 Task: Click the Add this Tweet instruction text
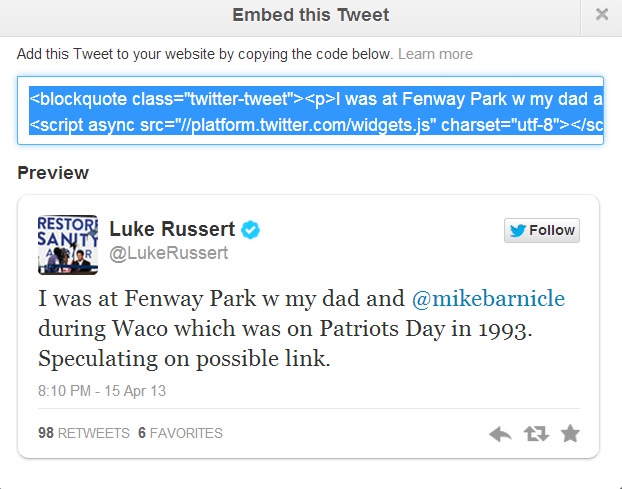[x=205, y=54]
